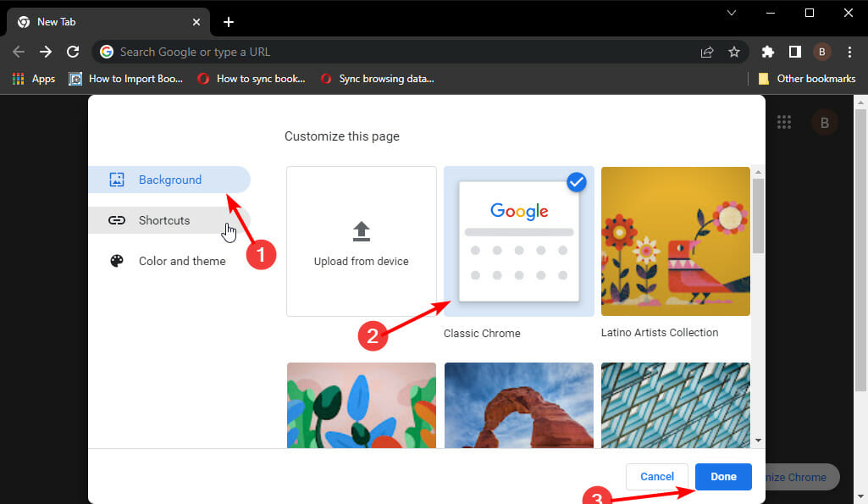Select the Shortcuts section
The image size is (868, 504).
(x=169, y=220)
